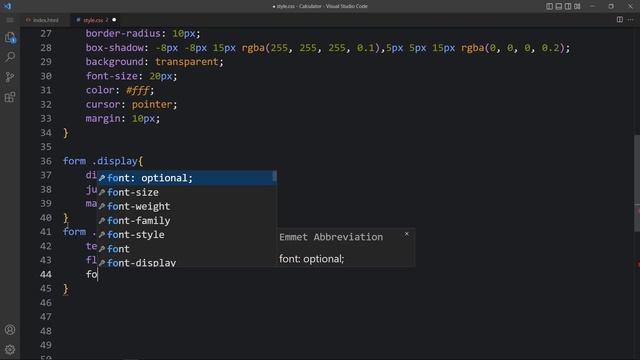Viewport: 640px width, 360px height.
Task: Click 'pointer' value on line 32
Action: [152, 104]
